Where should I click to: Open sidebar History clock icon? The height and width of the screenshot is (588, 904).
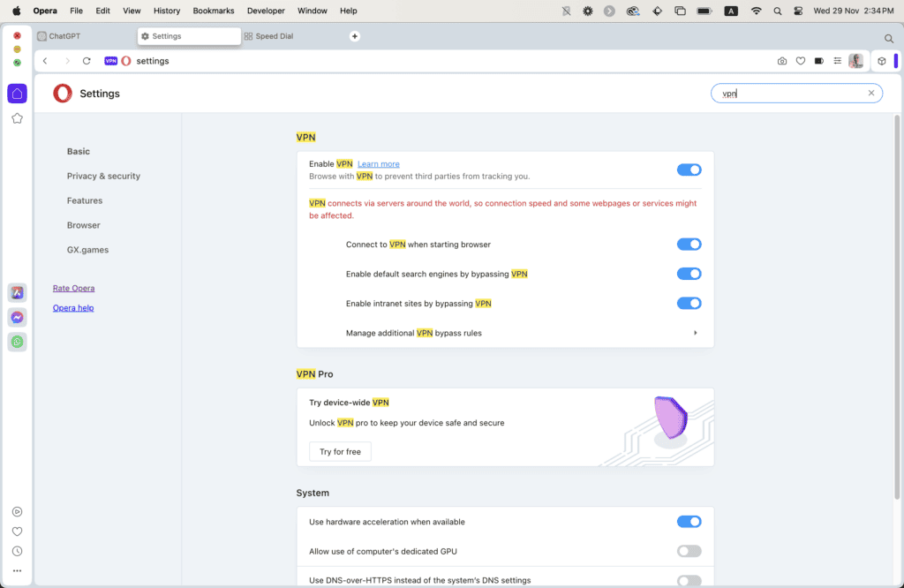point(17,551)
